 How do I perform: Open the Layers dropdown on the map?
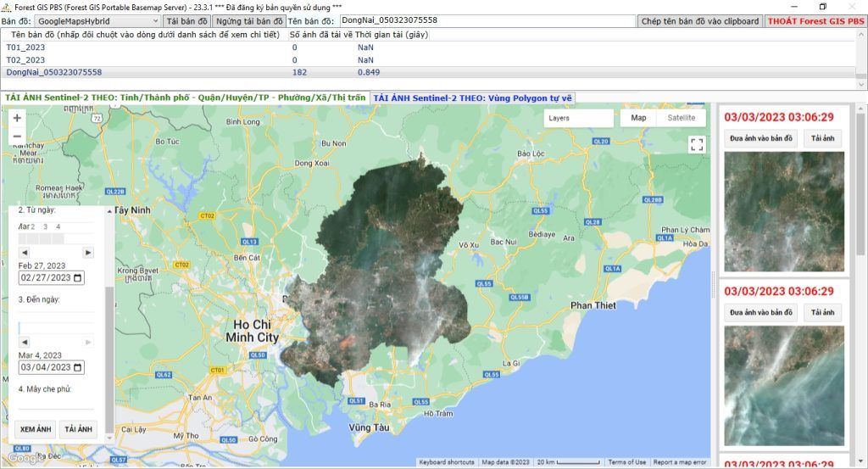click(x=578, y=118)
